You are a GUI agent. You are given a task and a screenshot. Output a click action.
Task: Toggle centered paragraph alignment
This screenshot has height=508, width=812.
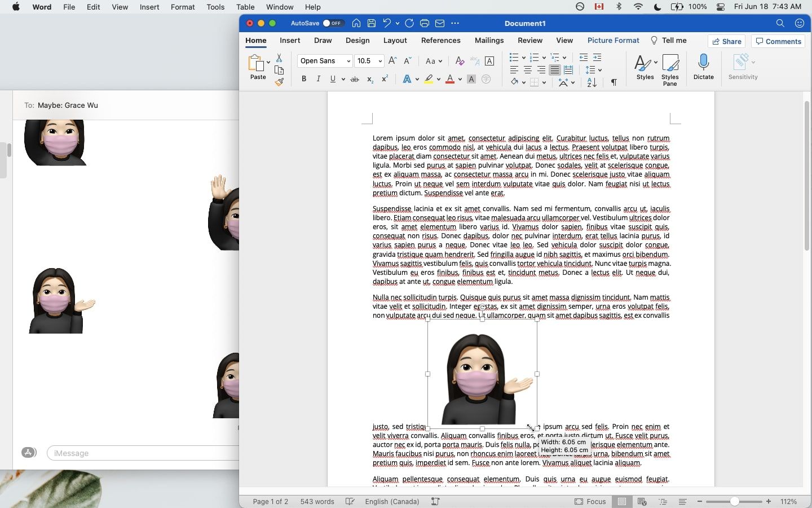(x=528, y=70)
